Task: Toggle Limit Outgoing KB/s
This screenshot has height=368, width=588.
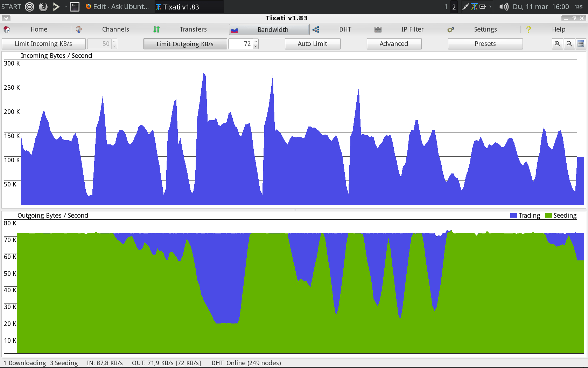Action: (185, 44)
